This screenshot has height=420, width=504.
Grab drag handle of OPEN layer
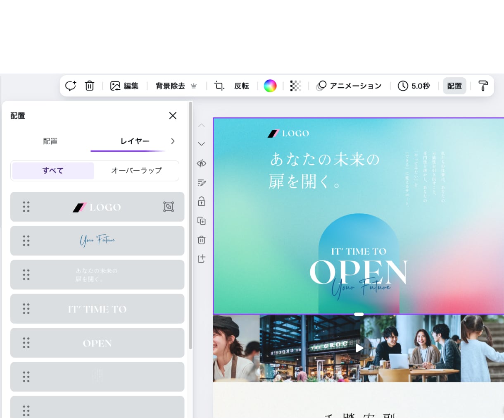[26, 343]
